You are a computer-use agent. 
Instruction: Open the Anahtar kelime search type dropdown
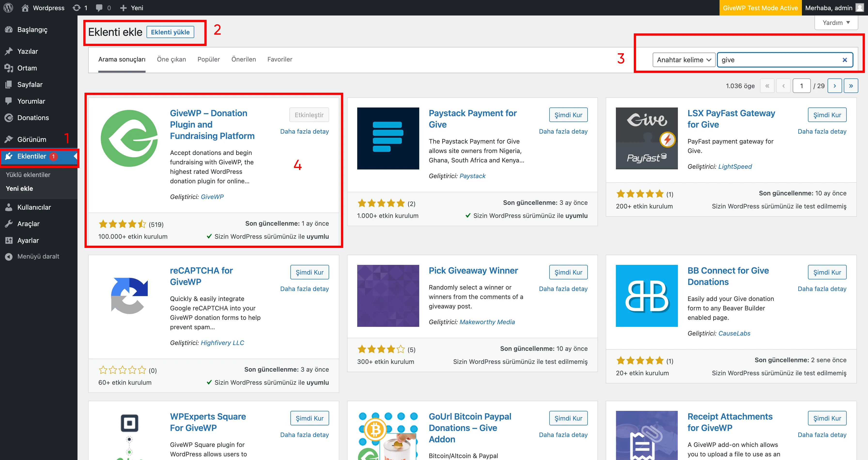[x=684, y=60]
